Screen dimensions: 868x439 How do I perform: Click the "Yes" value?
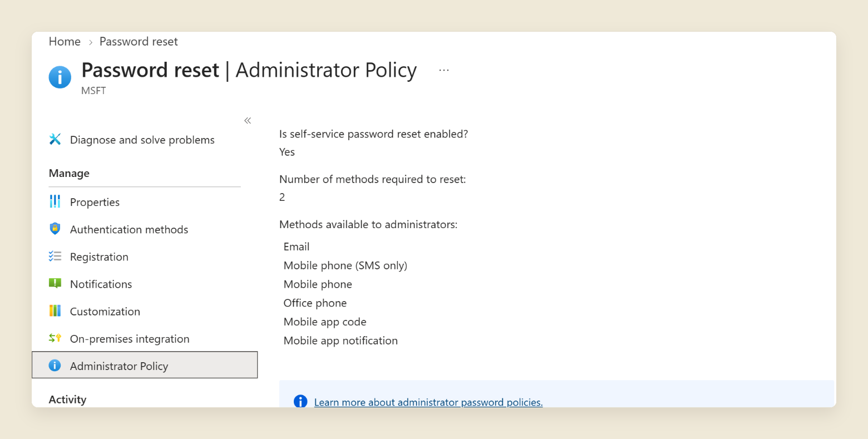point(287,152)
